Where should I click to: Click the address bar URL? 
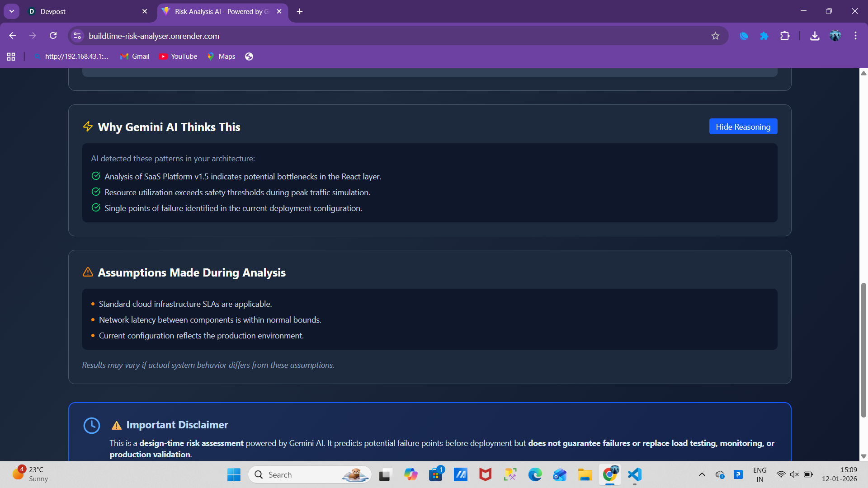[154, 36]
